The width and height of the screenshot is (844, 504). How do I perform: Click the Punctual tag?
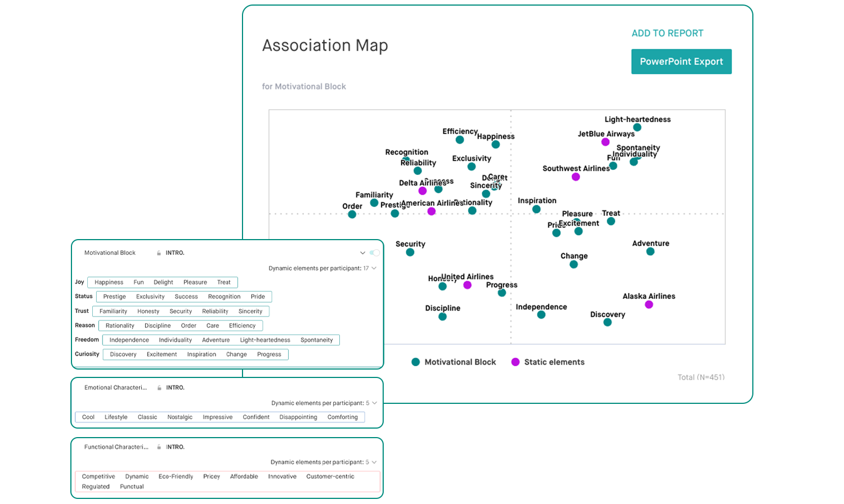click(132, 487)
